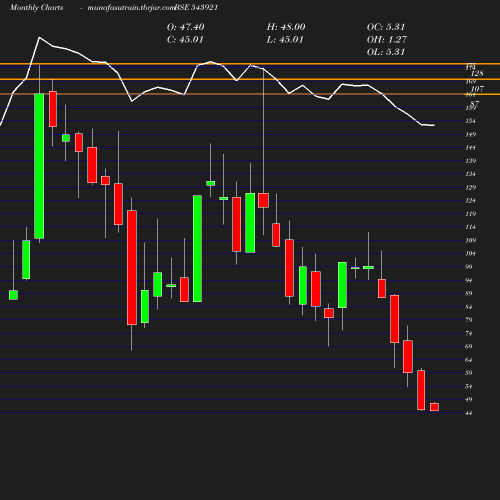
Task: Click the 94 price axis label
Action: pos(469,280)
